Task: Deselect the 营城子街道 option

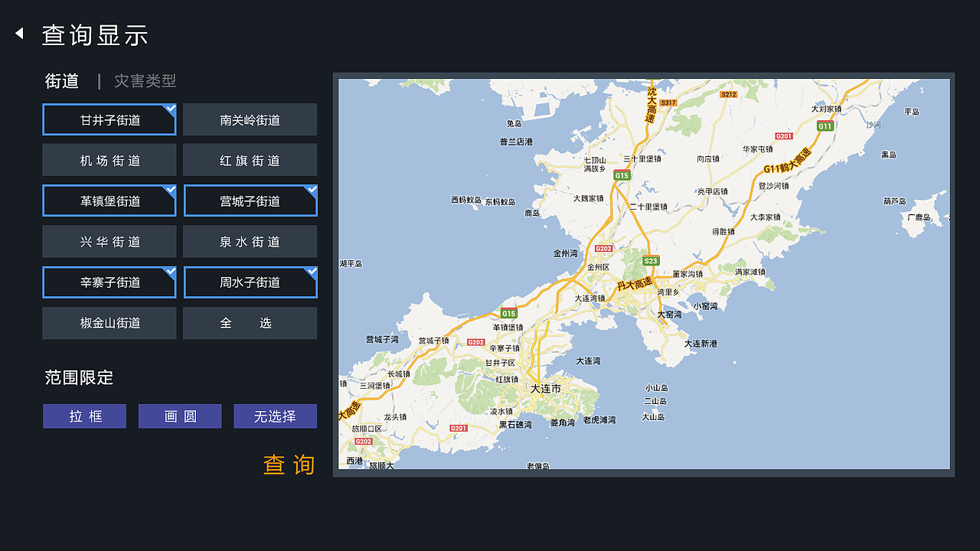Action: coord(250,201)
